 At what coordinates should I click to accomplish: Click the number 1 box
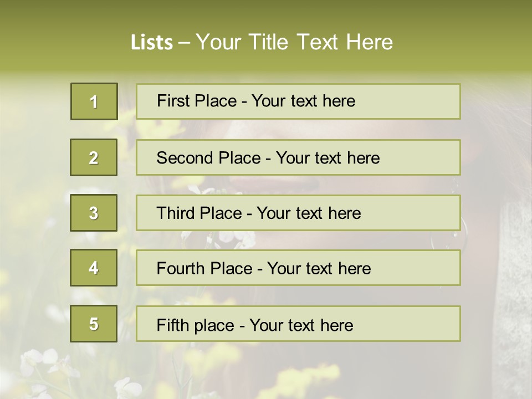pos(94,101)
